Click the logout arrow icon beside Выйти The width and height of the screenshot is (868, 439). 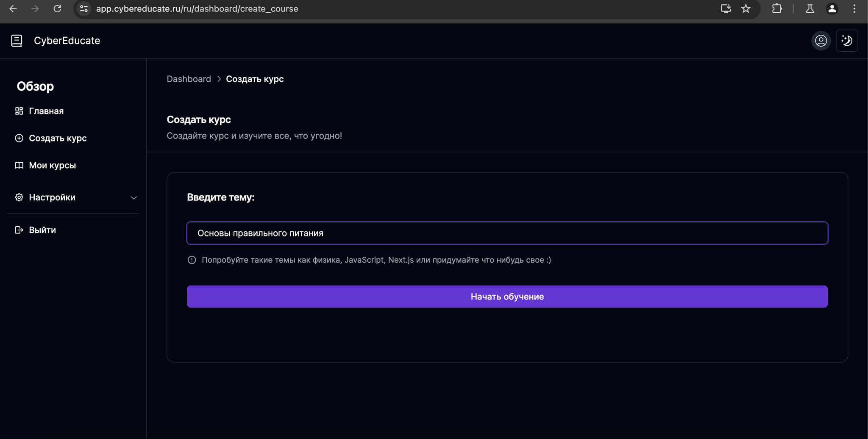pyautogui.click(x=19, y=230)
